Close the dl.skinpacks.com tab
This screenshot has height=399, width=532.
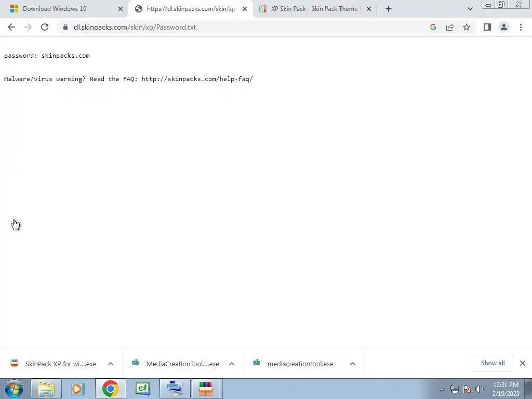pos(245,9)
